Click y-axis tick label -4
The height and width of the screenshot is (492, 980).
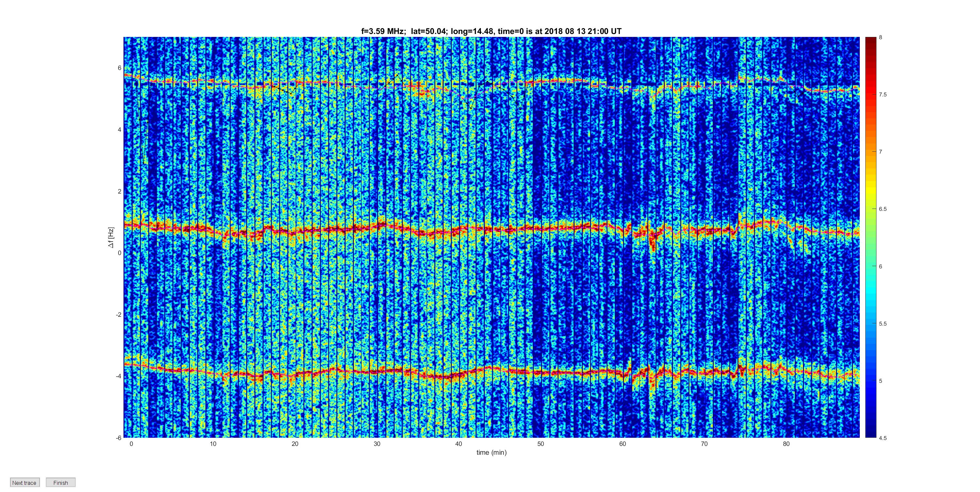(x=119, y=376)
